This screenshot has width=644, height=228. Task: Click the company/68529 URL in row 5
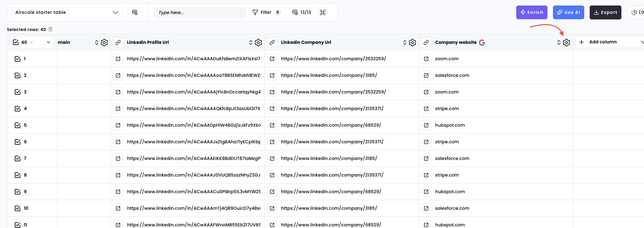[331, 125]
